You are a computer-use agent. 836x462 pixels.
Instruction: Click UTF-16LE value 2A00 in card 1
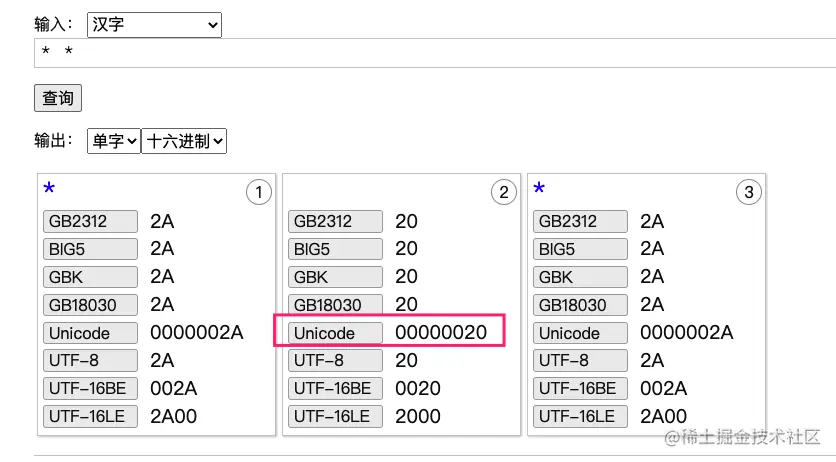point(173,416)
